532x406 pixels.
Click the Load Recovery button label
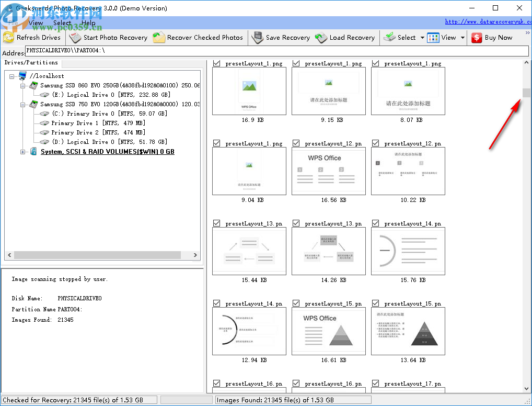tap(352, 37)
